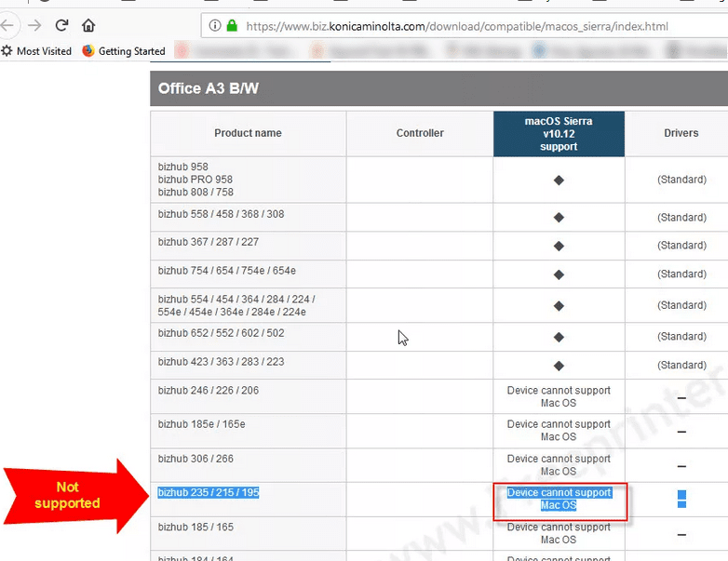Click the Controller column header
The height and width of the screenshot is (561, 728).
420,133
